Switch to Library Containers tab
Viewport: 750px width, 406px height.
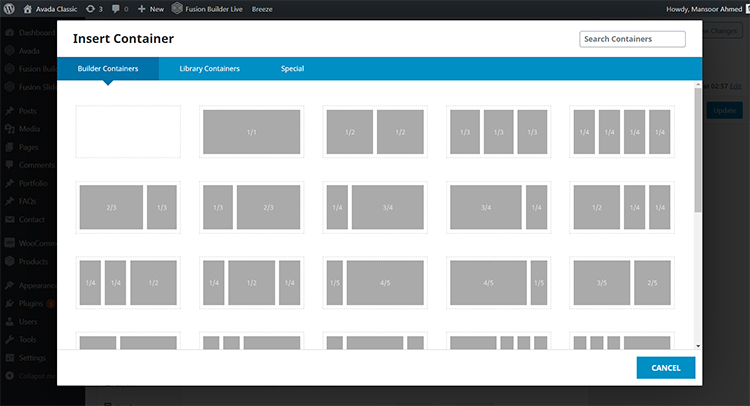(210, 68)
